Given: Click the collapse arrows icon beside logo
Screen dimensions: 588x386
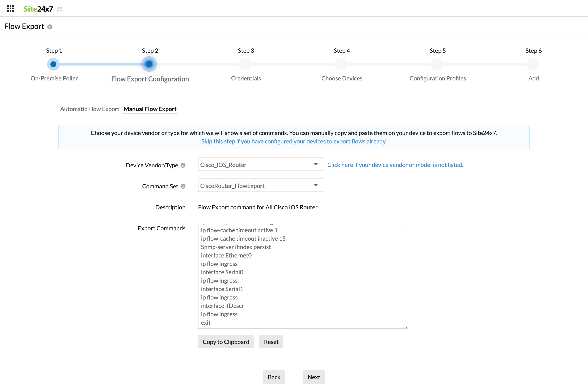Looking at the screenshot, I should tap(60, 9).
